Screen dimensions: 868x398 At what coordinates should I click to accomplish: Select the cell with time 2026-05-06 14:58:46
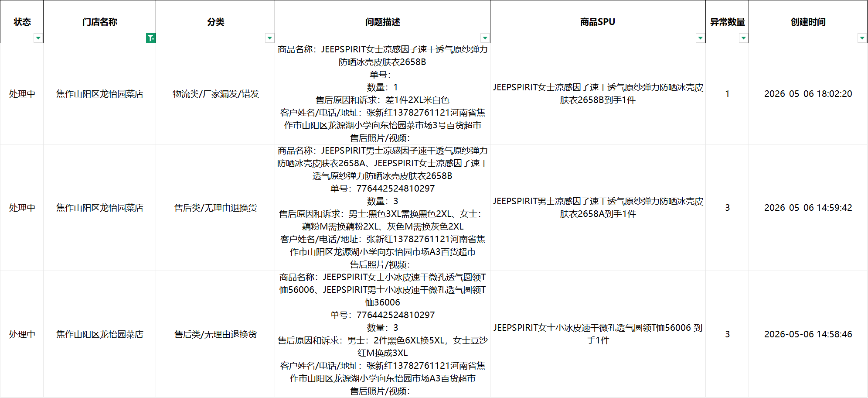coord(808,334)
